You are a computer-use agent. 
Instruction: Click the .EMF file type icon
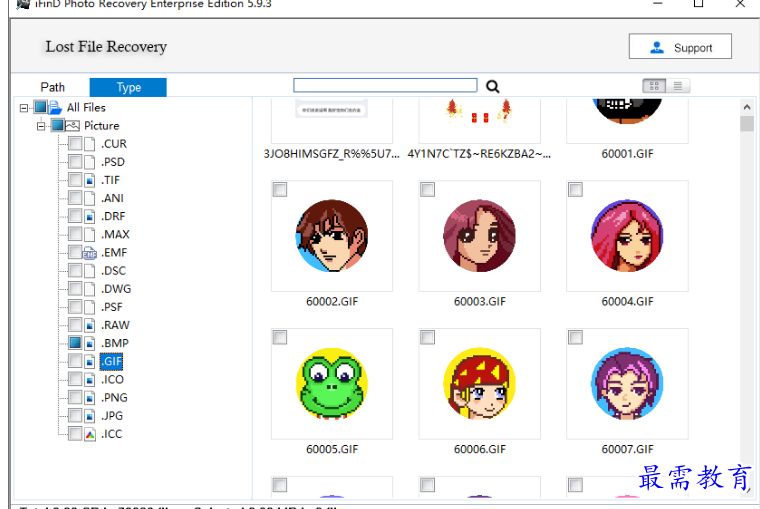(90, 253)
